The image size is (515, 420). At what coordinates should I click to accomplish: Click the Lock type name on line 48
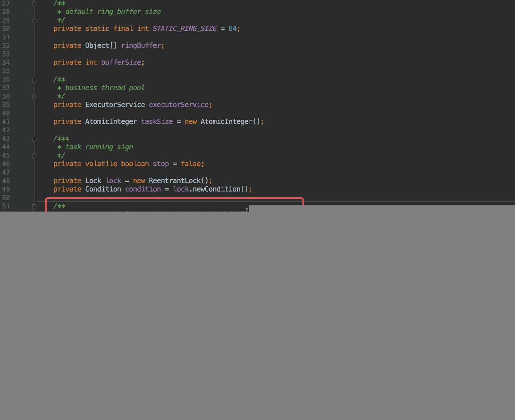(x=93, y=180)
